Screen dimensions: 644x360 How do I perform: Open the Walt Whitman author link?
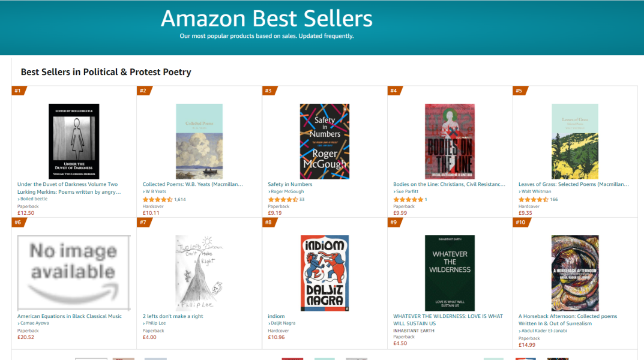pyautogui.click(x=536, y=191)
